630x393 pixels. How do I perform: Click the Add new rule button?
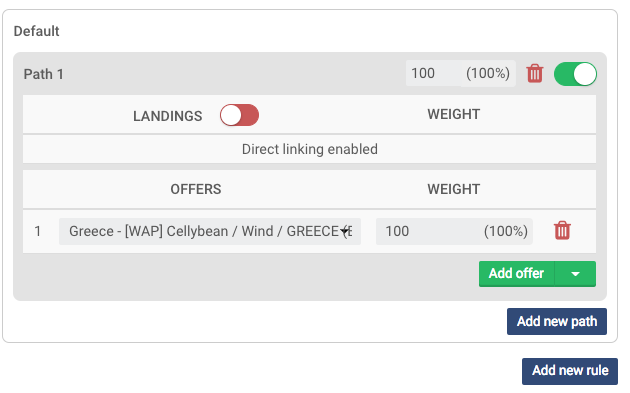[x=570, y=371]
